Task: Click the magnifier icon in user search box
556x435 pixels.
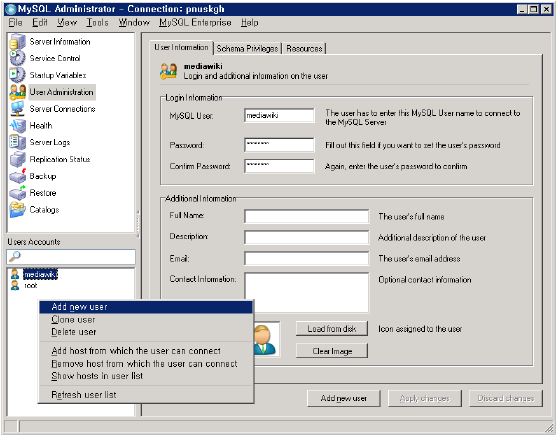Action: (15, 256)
